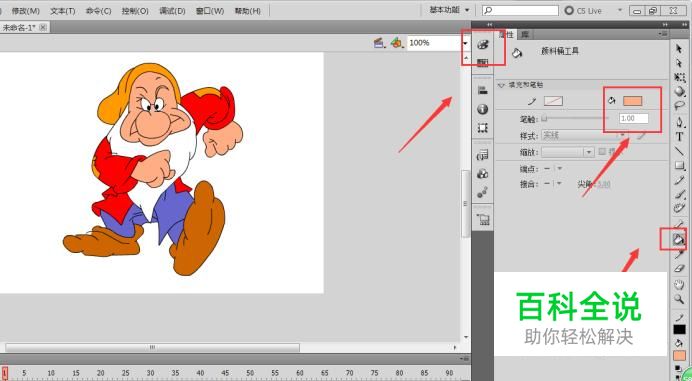Open the 控制(O) menu
Screen dimensions: 692x381
coord(135,11)
